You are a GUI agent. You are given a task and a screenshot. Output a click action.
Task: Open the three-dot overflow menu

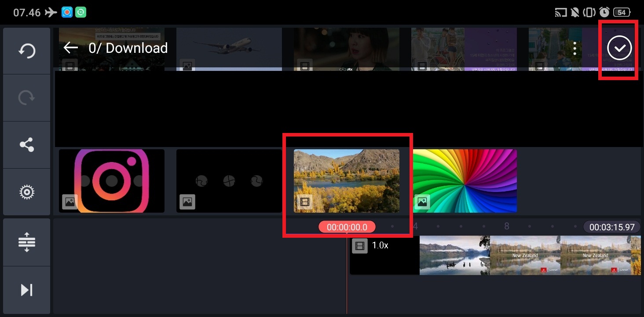click(574, 48)
